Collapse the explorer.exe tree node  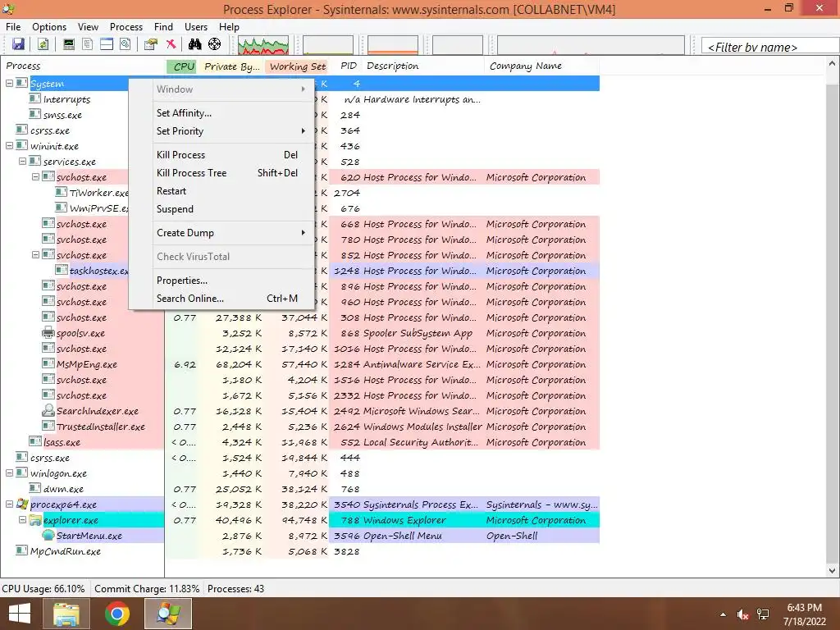point(22,519)
